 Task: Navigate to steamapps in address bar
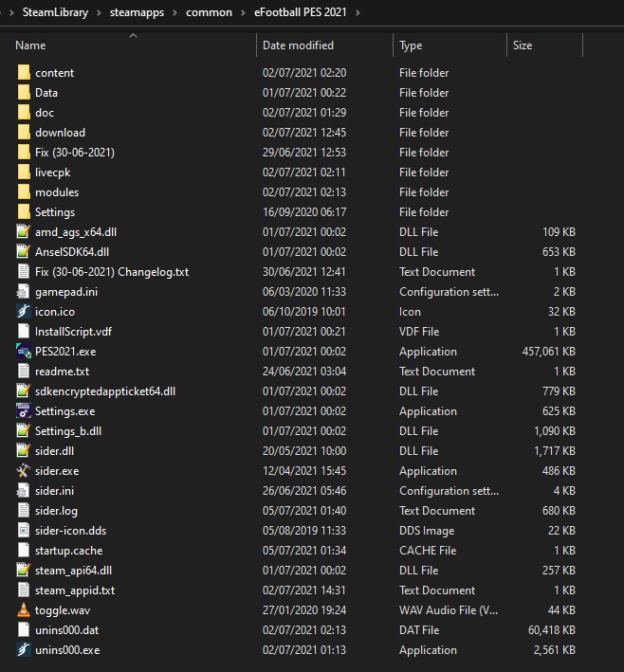pyautogui.click(x=137, y=12)
